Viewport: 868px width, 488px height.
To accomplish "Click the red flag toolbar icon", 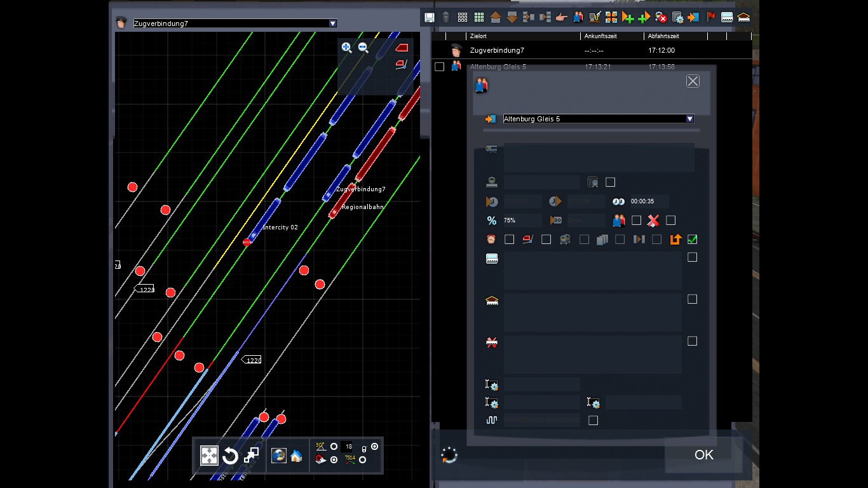I will coord(710,17).
